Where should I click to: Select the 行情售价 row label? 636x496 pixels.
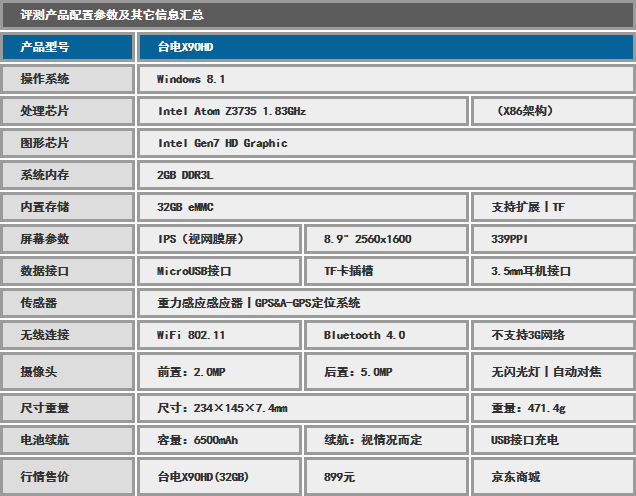pyautogui.click(x=67, y=477)
